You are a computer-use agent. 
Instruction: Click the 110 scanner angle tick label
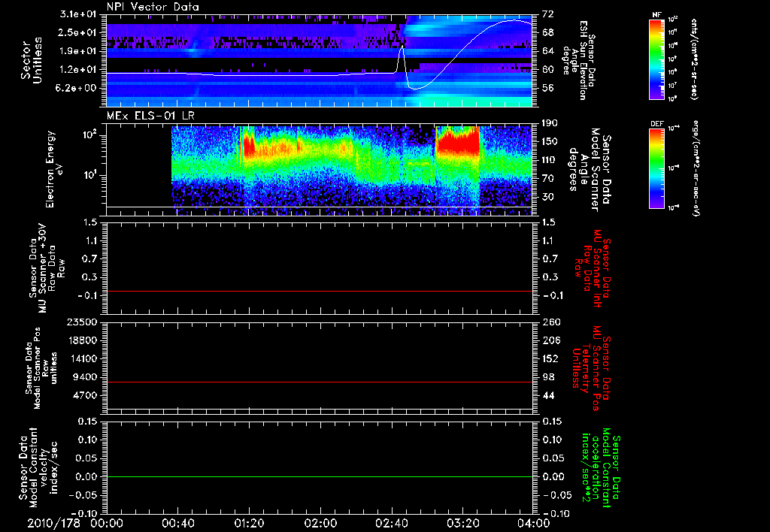550,160
